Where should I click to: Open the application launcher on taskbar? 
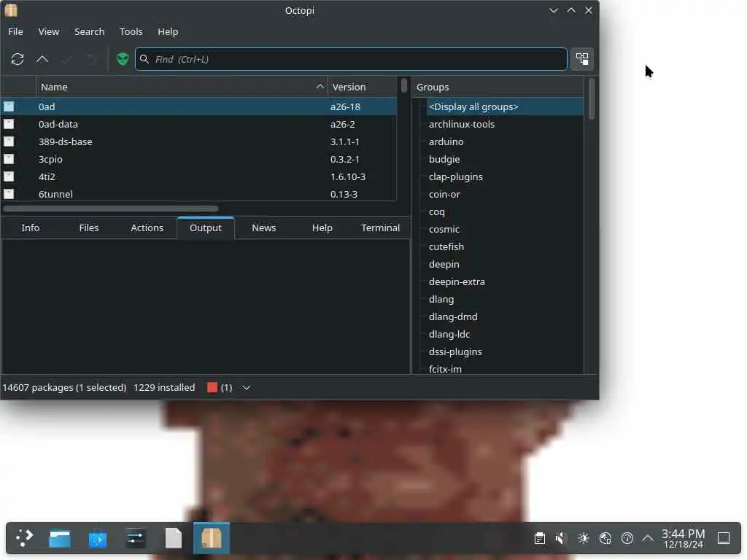click(x=24, y=538)
